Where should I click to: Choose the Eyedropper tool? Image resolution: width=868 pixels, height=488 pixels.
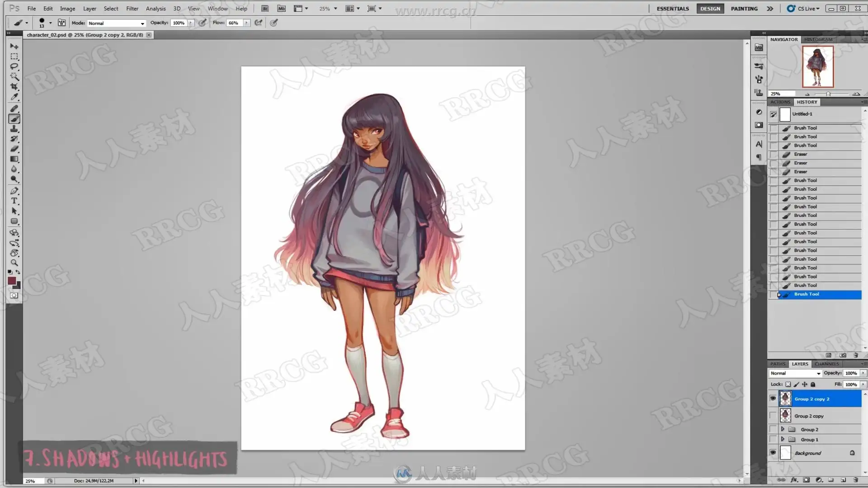(x=14, y=97)
